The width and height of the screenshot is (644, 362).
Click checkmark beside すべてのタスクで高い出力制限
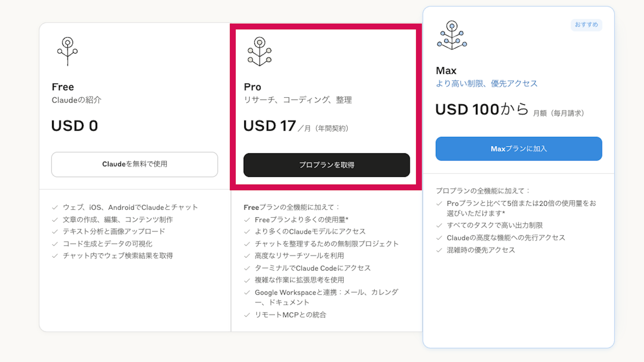pos(439,226)
